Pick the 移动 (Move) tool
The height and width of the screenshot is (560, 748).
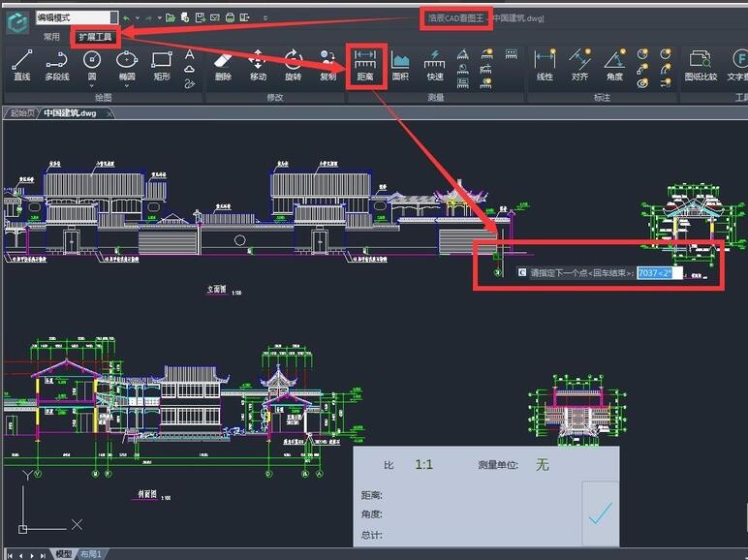tap(258, 64)
